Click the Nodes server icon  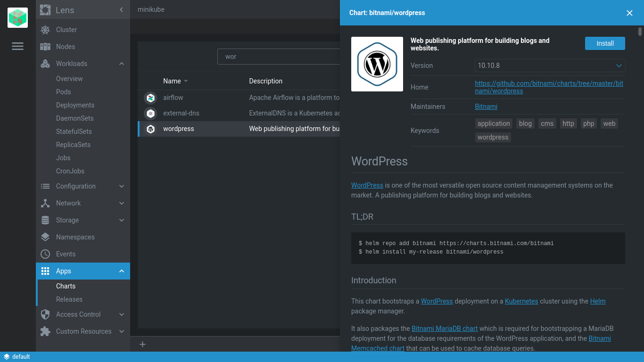(45, 47)
